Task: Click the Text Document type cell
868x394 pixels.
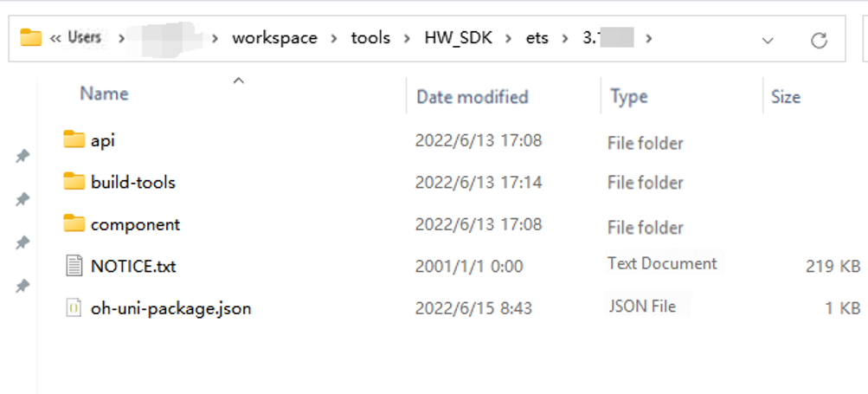Action: pos(662,263)
